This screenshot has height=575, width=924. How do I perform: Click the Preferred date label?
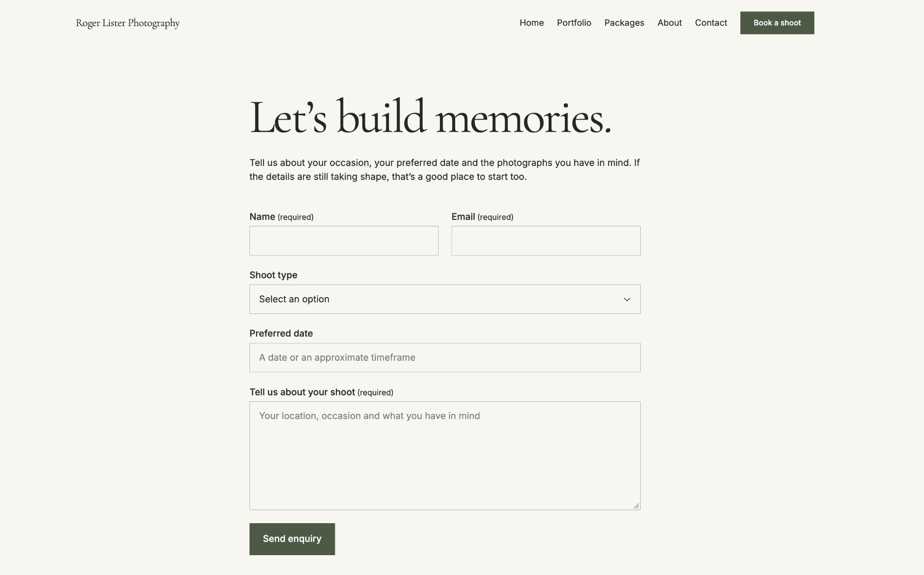pyautogui.click(x=281, y=333)
